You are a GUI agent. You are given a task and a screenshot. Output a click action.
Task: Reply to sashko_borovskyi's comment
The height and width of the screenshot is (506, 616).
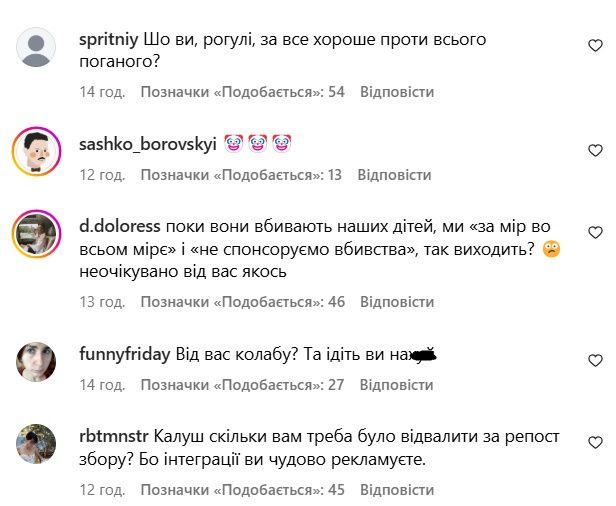click(394, 175)
